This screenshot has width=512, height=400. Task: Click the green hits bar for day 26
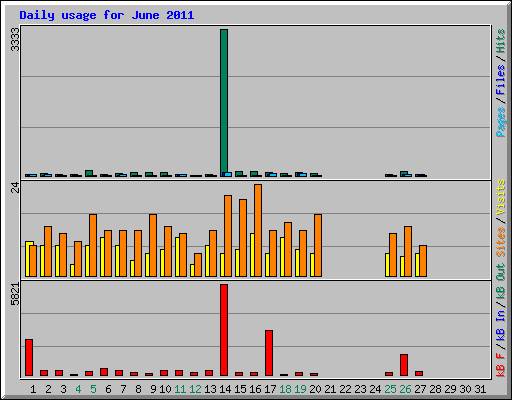pos(404,174)
